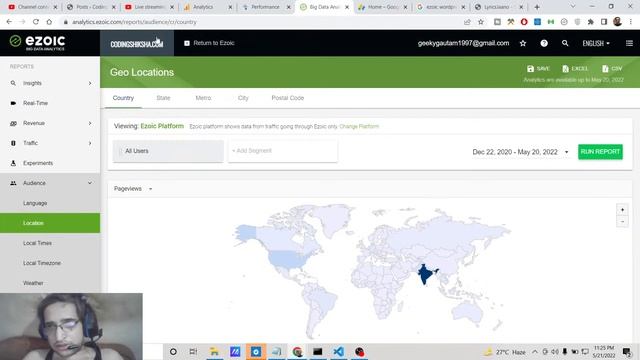Click the Change Platform link
This screenshot has width=640, height=360.
[x=359, y=127]
